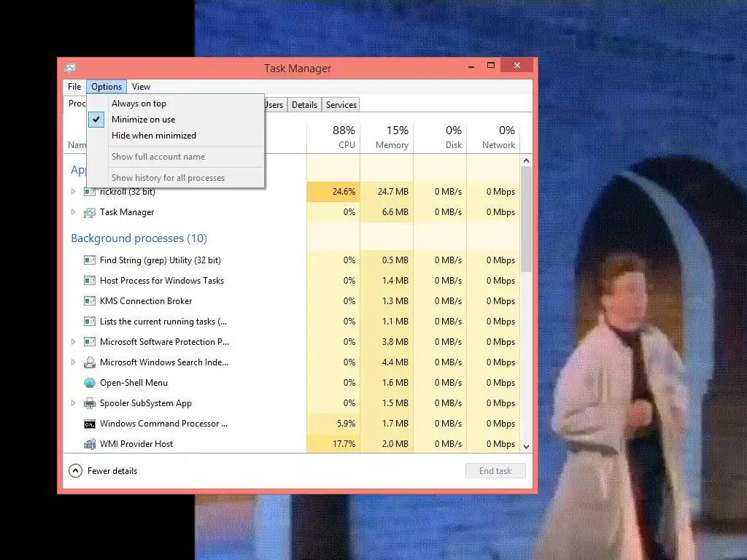This screenshot has height=560, width=747.
Task: Sort by the CPU column header
Action: pyautogui.click(x=333, y=137)
